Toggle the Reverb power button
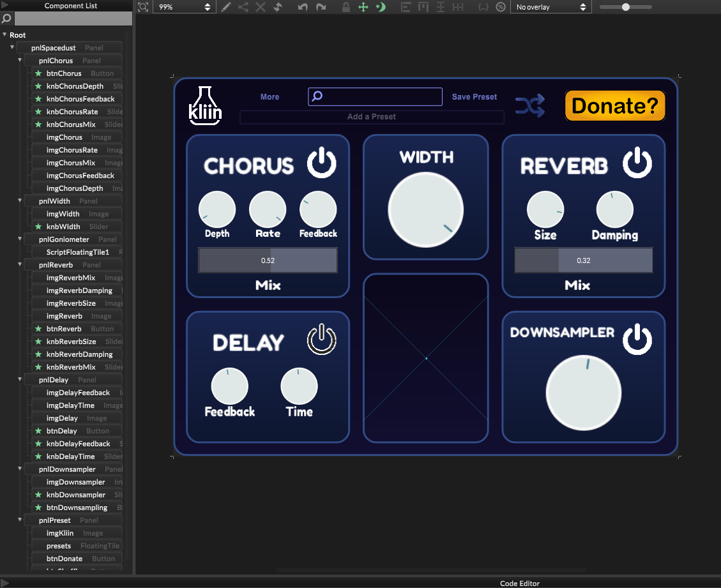 (637, 163)
